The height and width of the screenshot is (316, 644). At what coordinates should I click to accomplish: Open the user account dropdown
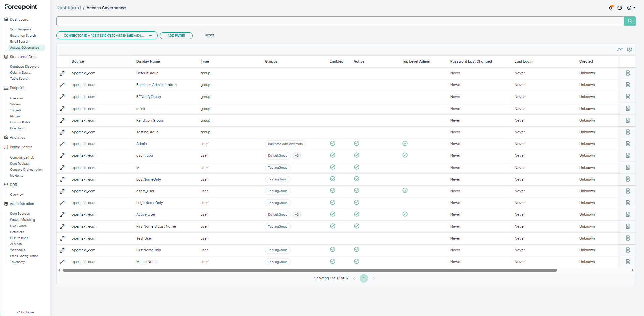click(631, 8)
